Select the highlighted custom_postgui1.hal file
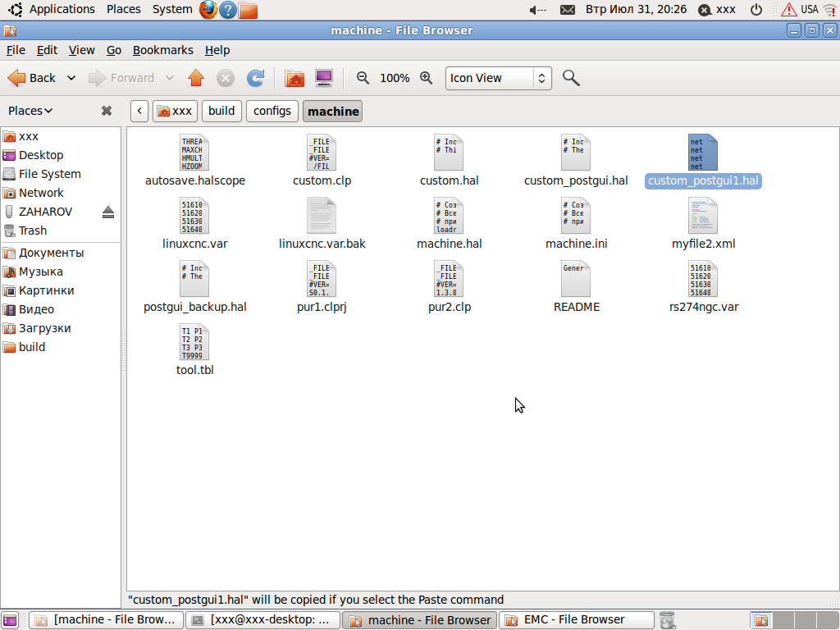This screenshot has height=630, width=840. tap(703, 160)
